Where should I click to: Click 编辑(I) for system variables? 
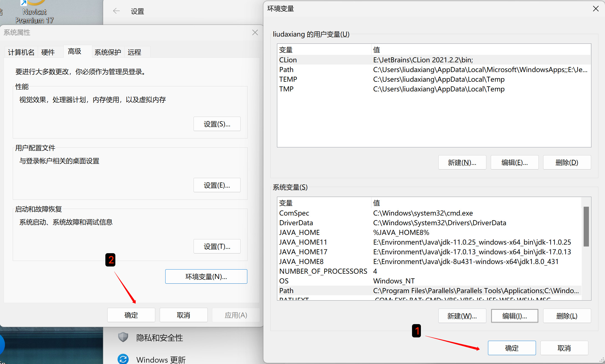[x=514, y=316]
